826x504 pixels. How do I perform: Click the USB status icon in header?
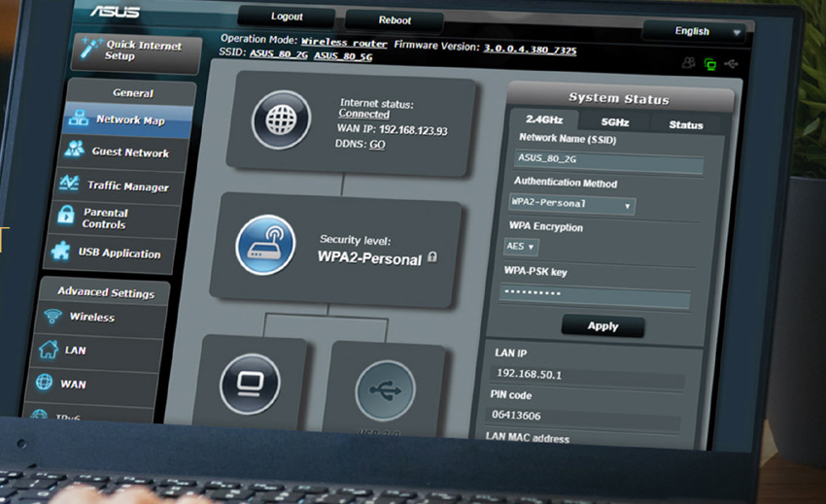[731, 64]
